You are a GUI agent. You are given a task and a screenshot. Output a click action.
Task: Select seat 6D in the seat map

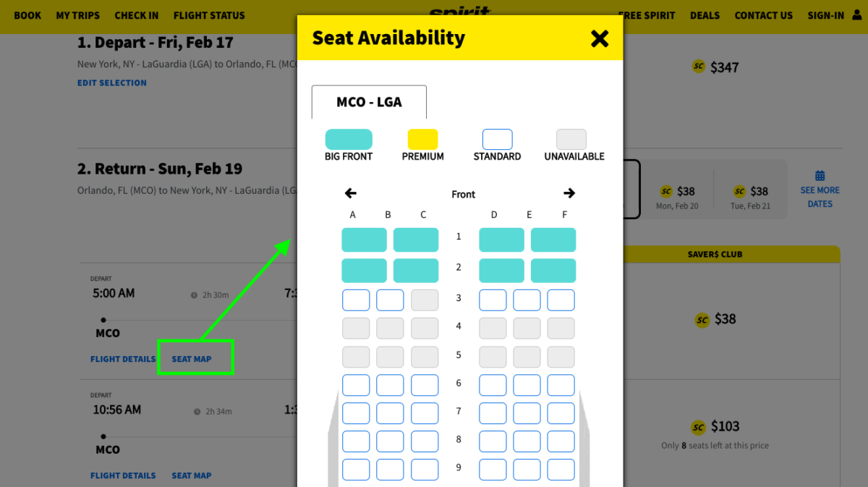coord(493,384)
